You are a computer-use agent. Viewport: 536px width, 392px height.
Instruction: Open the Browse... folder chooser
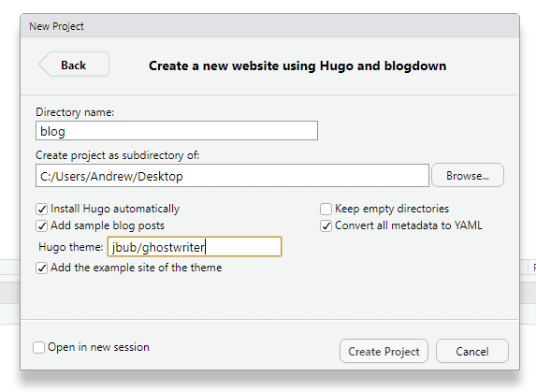(x=468, y=175)
